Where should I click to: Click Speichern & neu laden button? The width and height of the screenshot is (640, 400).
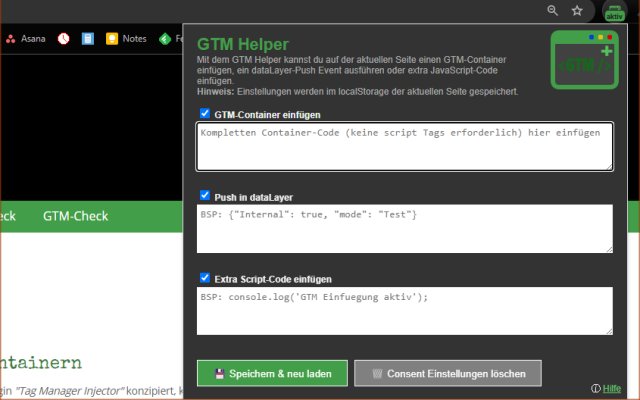point(272,373)
